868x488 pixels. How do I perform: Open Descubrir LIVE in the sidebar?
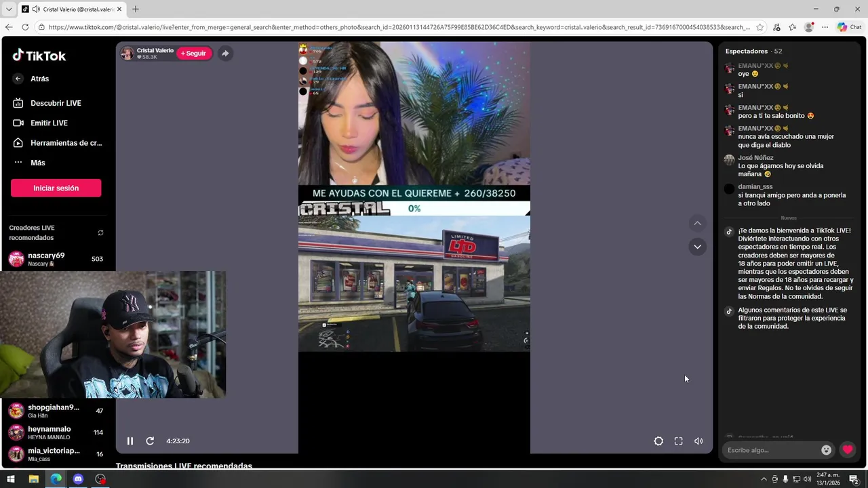[x=47, y=103]
